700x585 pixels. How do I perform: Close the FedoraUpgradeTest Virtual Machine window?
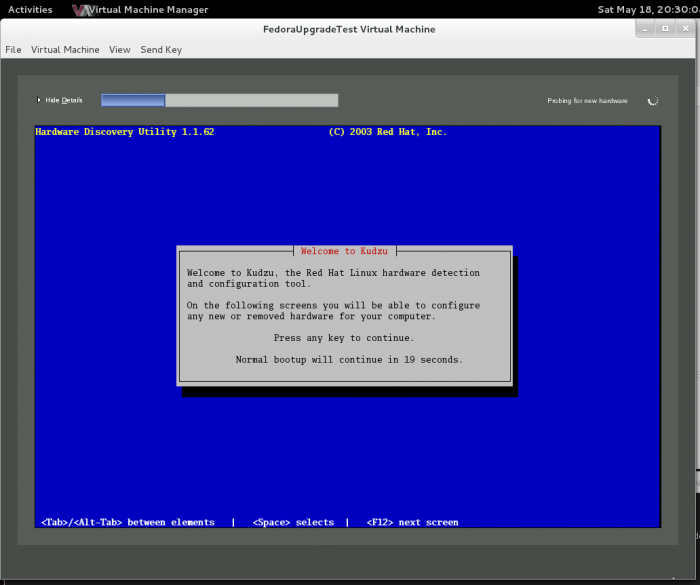[685, 29]
